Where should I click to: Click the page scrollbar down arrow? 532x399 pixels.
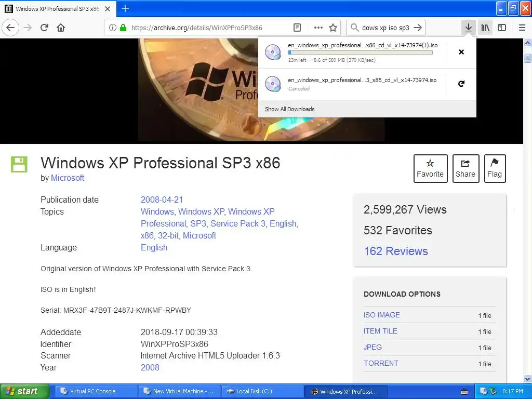coord(527,379)
